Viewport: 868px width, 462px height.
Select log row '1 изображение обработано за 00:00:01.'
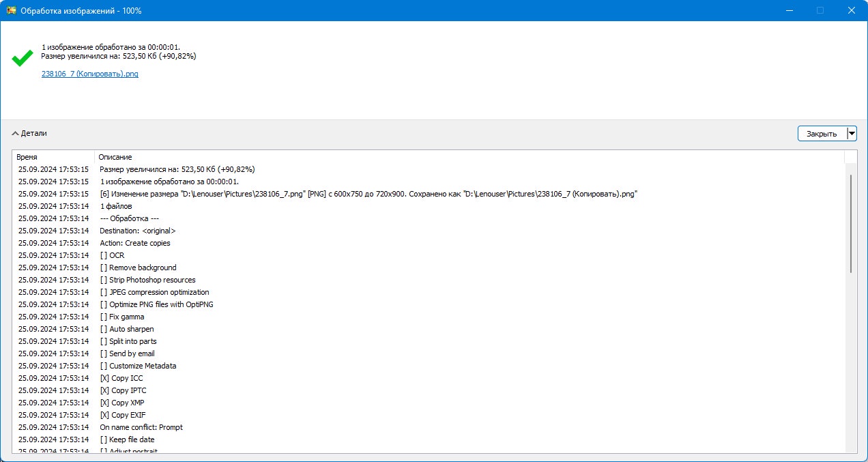(429, 182)
